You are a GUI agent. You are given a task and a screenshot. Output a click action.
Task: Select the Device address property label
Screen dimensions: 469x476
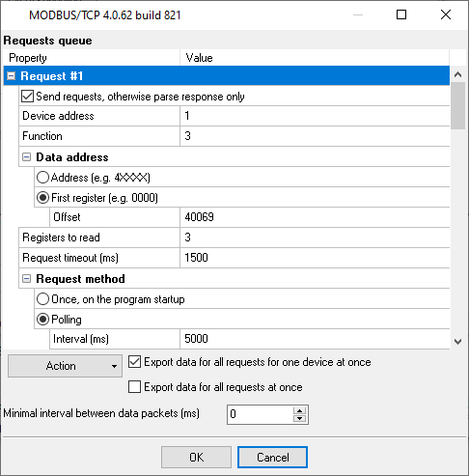pos(58,116)
